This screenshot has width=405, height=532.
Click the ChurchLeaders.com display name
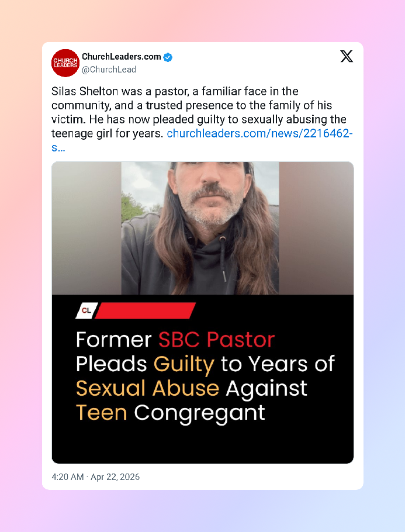[x=122, y=57]
